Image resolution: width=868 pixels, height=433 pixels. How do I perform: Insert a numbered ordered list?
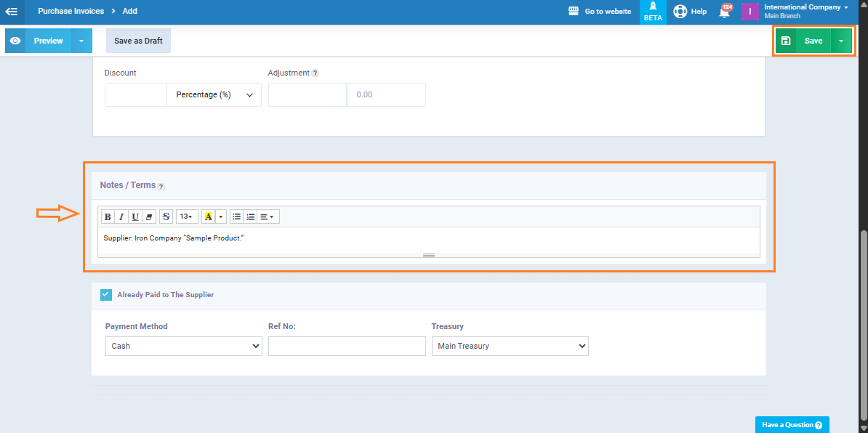click(x=251, y=216)
